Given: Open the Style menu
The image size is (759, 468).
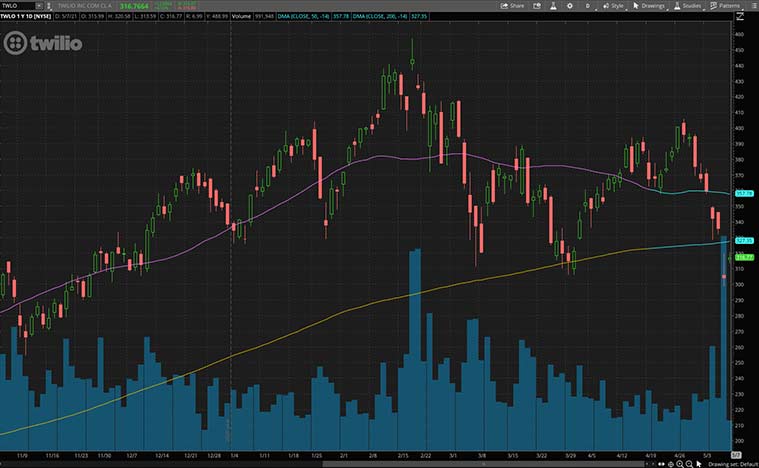Looking at the screenshot, I should pos(613,5).
